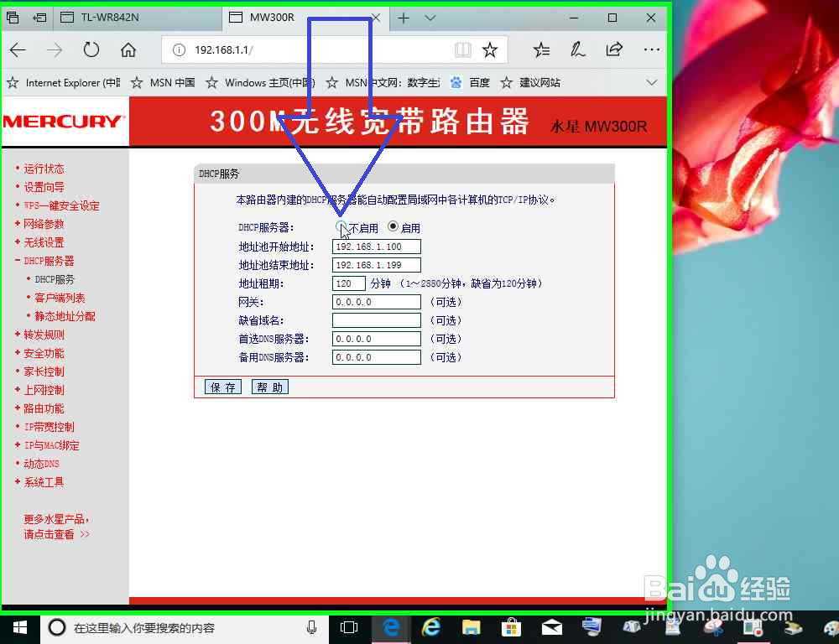Open Mail app from taskbar
The image size is (839, 644).
point(551,628)
